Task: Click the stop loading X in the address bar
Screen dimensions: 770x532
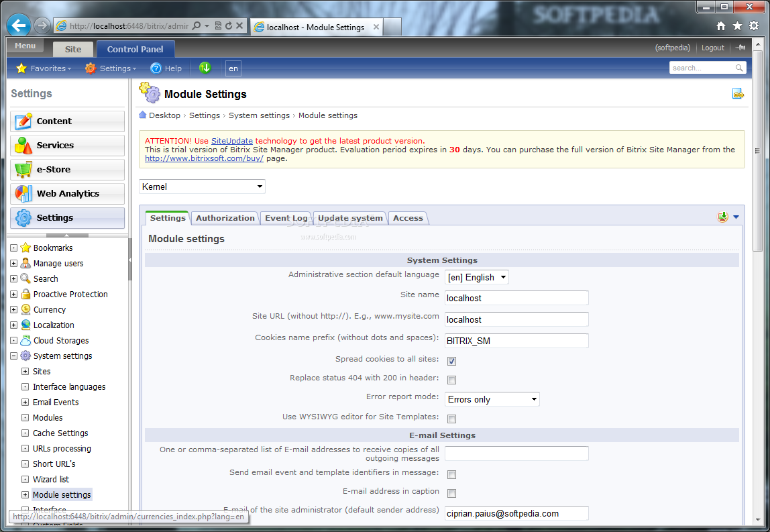Action: pos(239,25)
